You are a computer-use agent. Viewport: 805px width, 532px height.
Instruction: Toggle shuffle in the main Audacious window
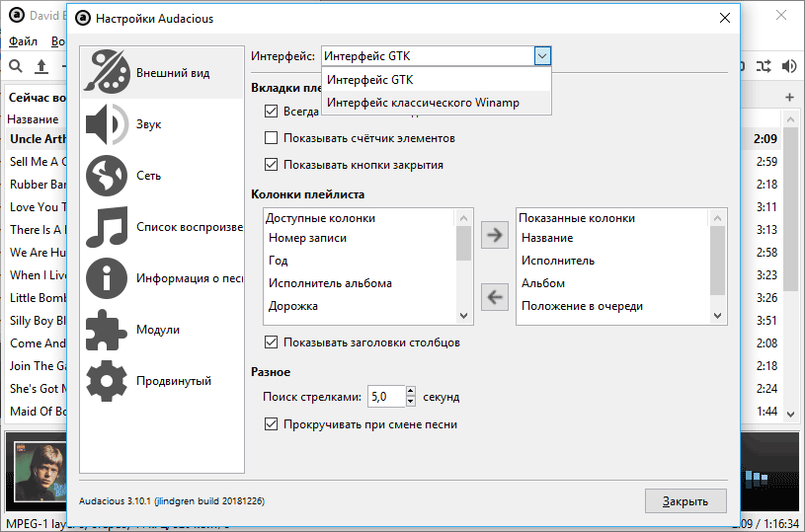coord(764,66)
